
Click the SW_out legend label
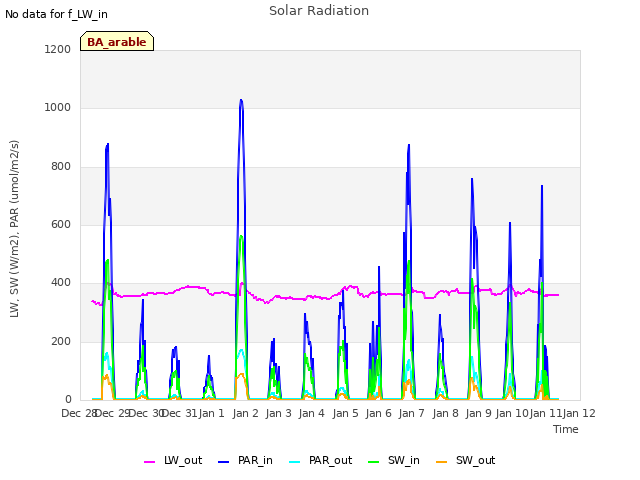point(476,460)
